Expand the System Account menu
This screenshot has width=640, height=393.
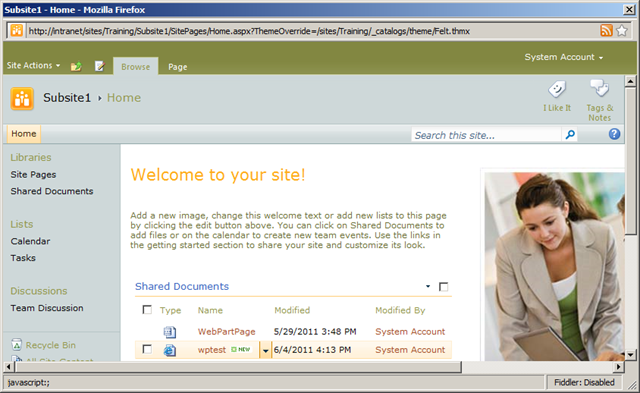[x=564, y=57]
